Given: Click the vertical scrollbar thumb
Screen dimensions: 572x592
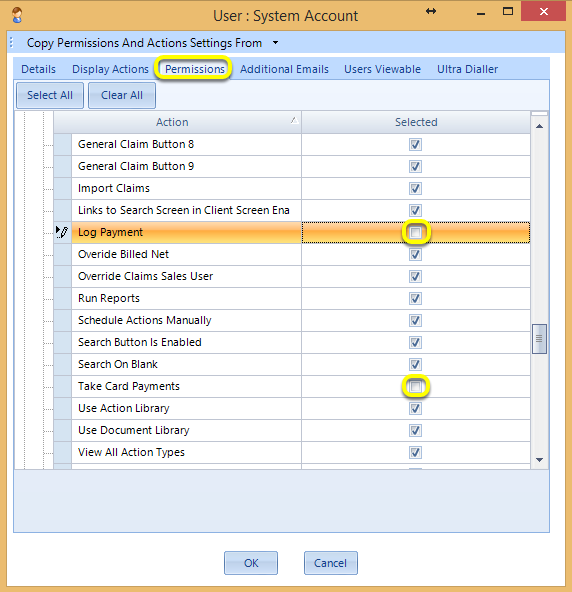Looking at the screenshot, I should [x=539, y=339].
